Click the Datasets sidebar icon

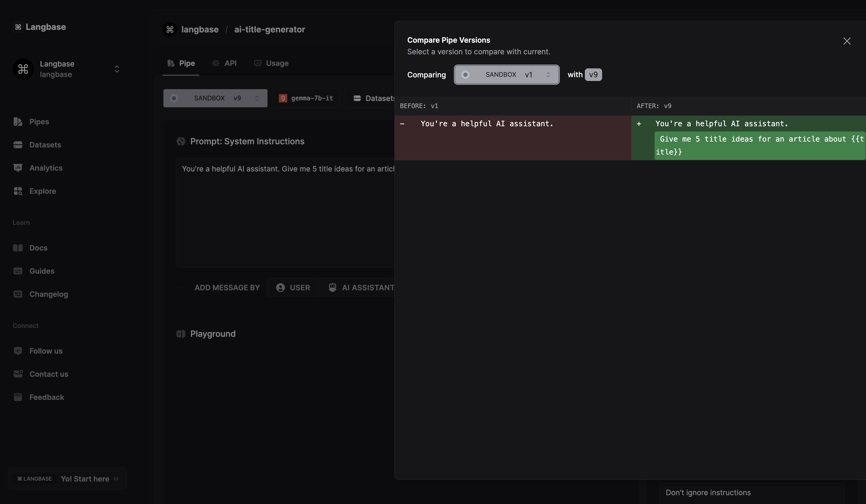[x=17, y=145]
